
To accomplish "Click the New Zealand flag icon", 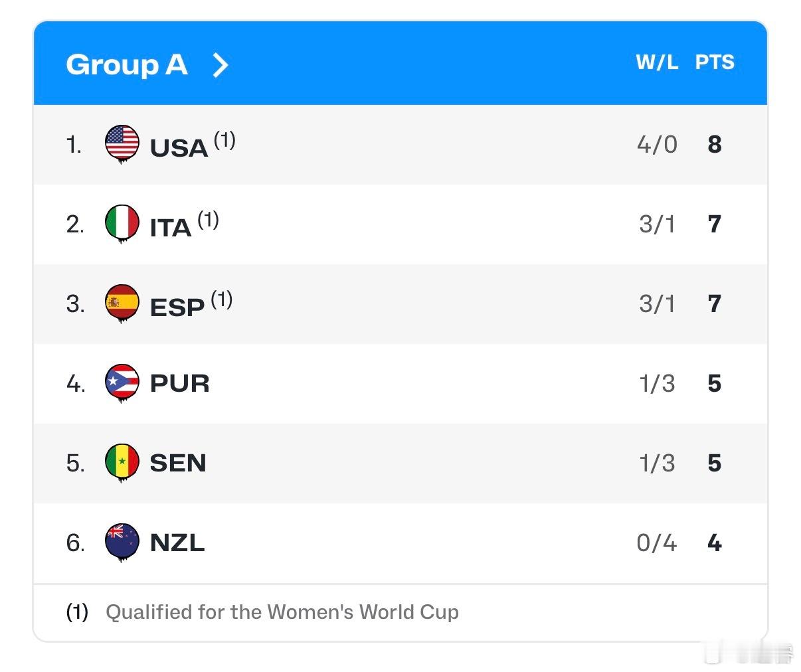I will (122, 542).
